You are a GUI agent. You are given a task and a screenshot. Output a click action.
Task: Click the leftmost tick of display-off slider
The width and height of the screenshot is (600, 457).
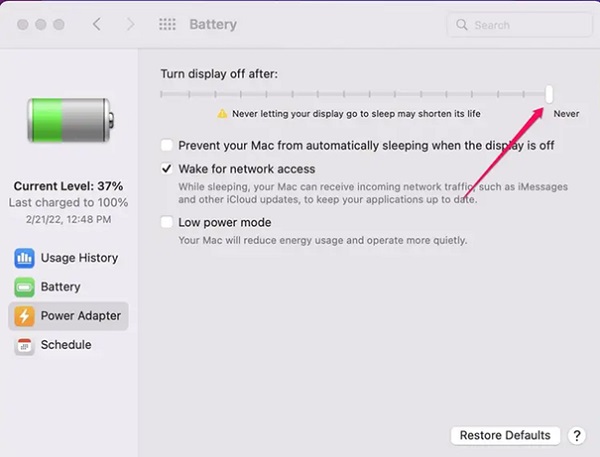pyautogui.click(x=161, y=94)
